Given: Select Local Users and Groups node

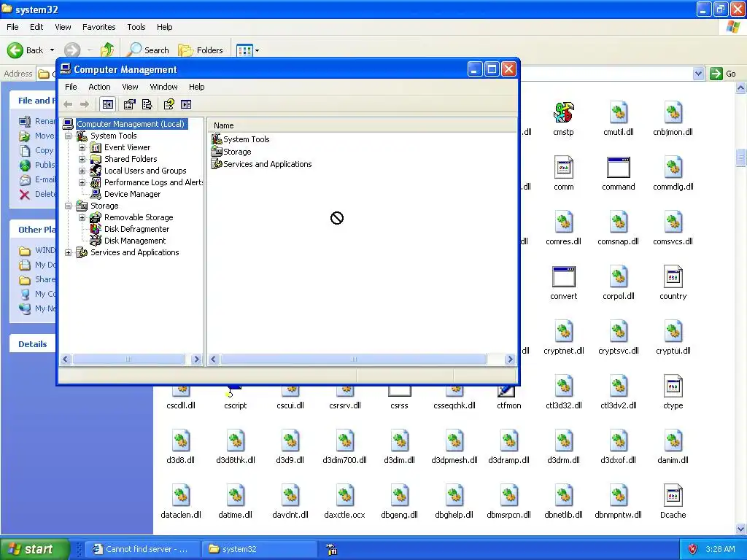Looking at the screenshot, I should coord(145,171).
